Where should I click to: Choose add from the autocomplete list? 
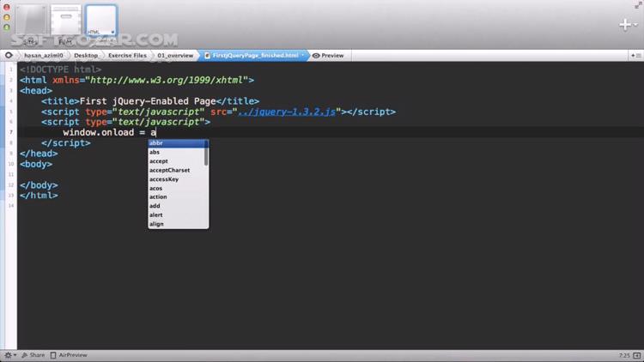tap(176, 206)
